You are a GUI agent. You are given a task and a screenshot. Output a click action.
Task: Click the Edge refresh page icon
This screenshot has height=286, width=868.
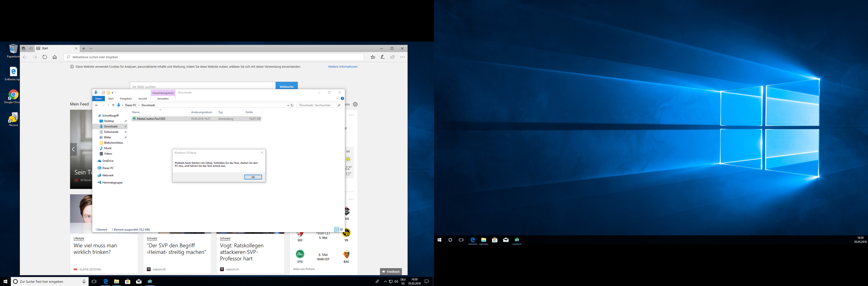pos(45,57)
